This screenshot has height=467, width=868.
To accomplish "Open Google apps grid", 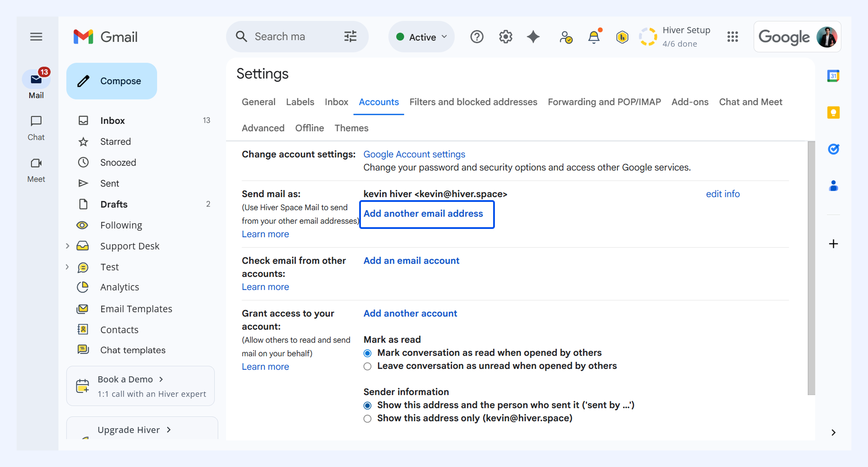I will pos(733,37).
